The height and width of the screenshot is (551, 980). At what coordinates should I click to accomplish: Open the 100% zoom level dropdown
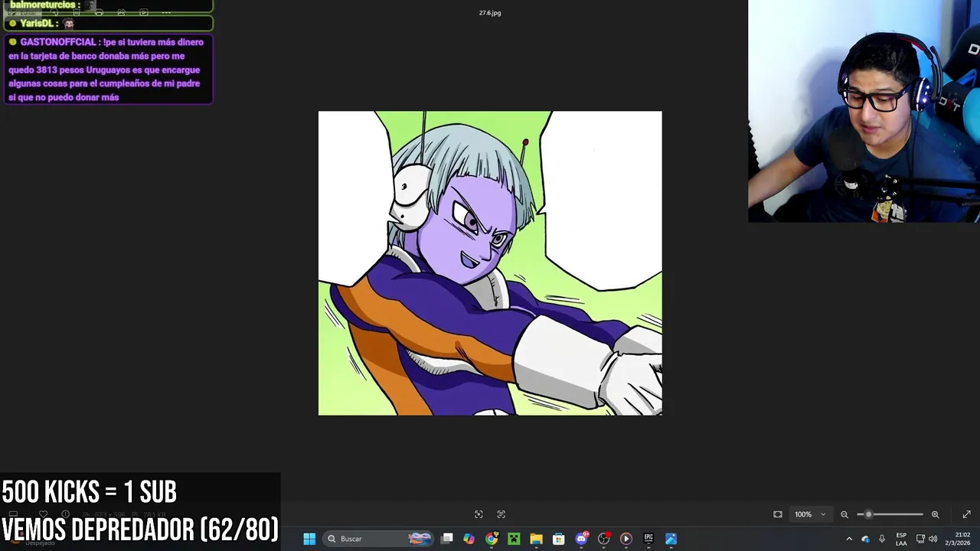809,514
